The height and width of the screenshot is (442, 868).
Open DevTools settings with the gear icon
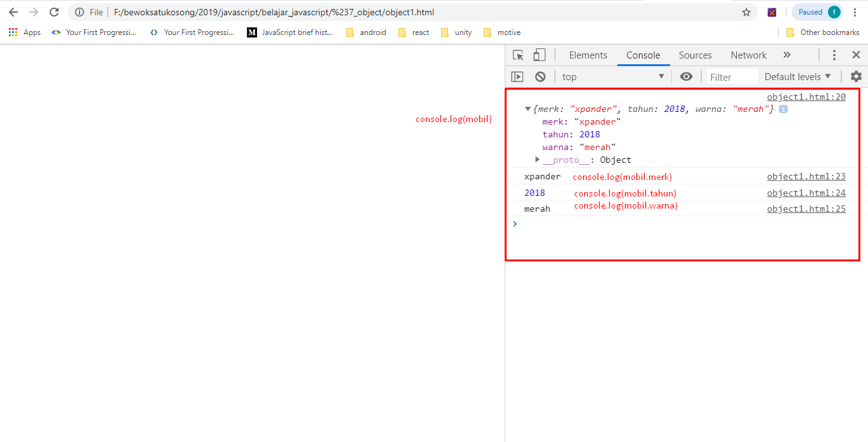click(856, 76)
